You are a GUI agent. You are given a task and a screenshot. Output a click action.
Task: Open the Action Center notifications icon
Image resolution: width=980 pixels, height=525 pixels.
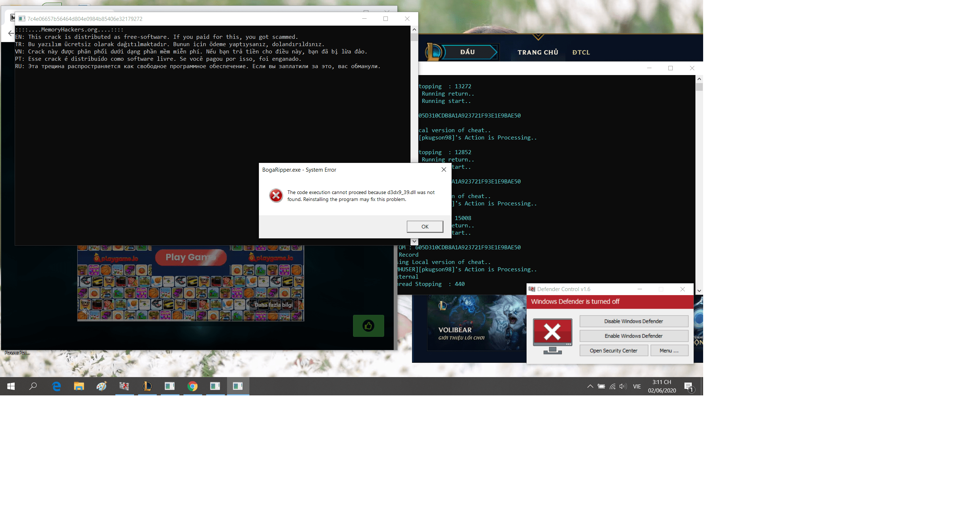click(689, 387)
